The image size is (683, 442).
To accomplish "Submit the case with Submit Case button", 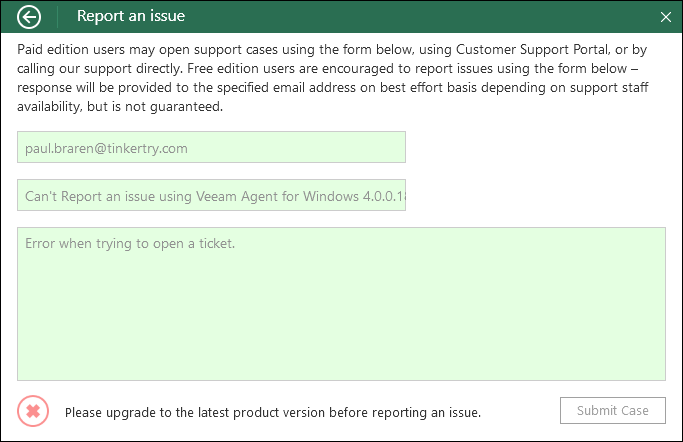I will point(612,410).
